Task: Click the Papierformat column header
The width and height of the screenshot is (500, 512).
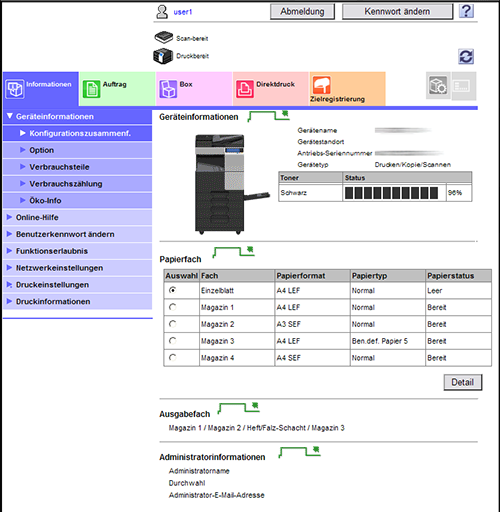Action: tap(313, 276)
